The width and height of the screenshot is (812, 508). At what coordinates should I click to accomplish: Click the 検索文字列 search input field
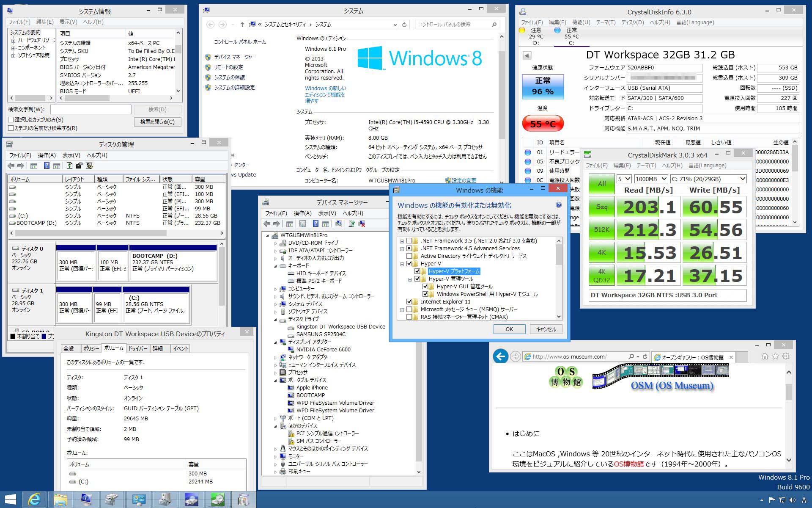pyautogui.click(x=91, y=109)
